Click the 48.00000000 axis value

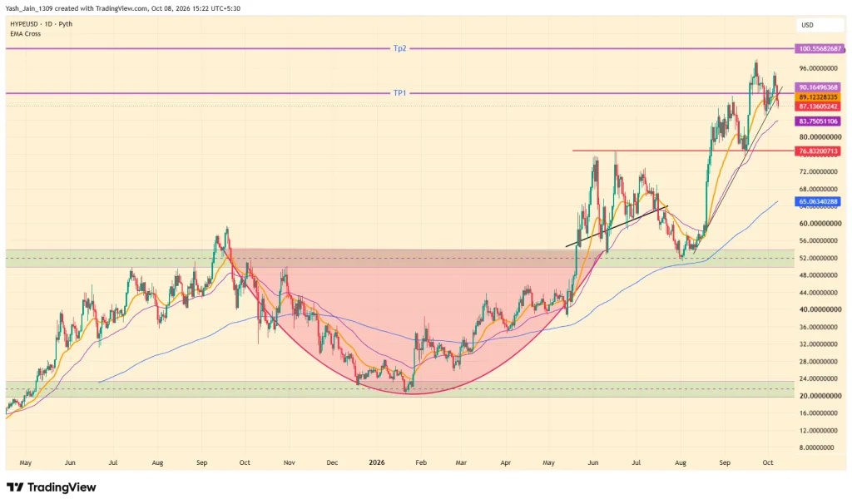pos(820,275)
